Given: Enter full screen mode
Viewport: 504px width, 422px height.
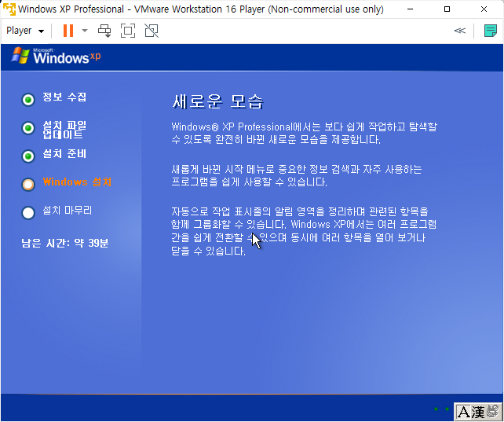Looking at the screenshot, I should (128, 31).
